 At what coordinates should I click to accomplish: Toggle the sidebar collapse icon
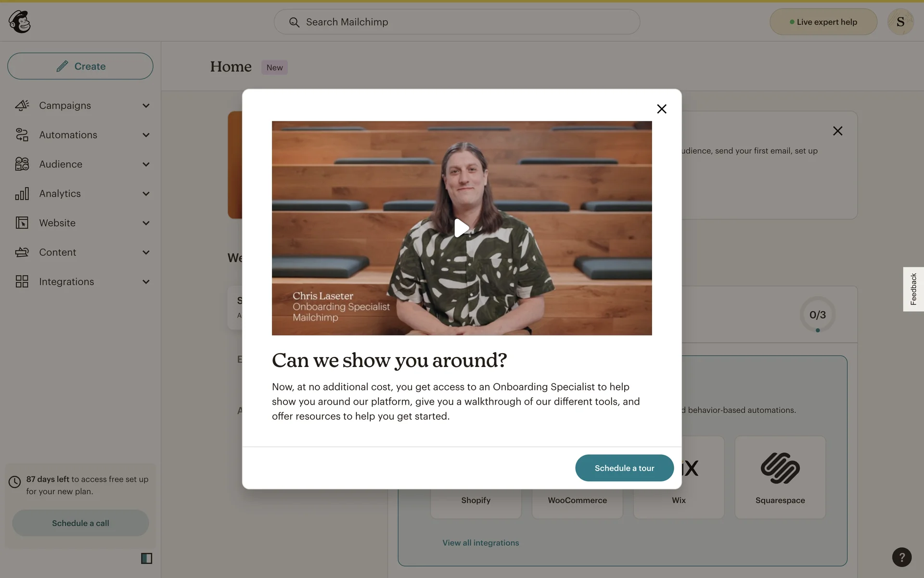146,558
